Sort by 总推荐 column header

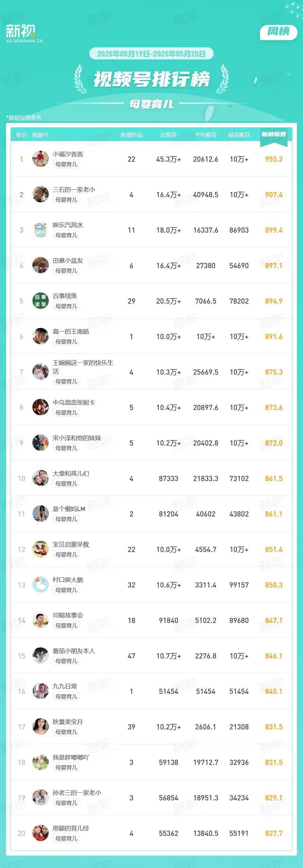pos(168,135)
